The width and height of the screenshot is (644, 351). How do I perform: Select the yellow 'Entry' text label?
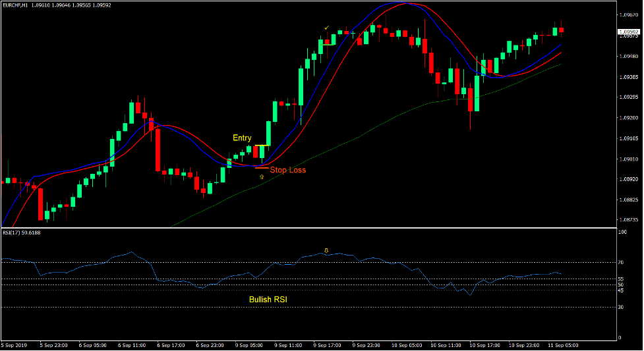242,138
